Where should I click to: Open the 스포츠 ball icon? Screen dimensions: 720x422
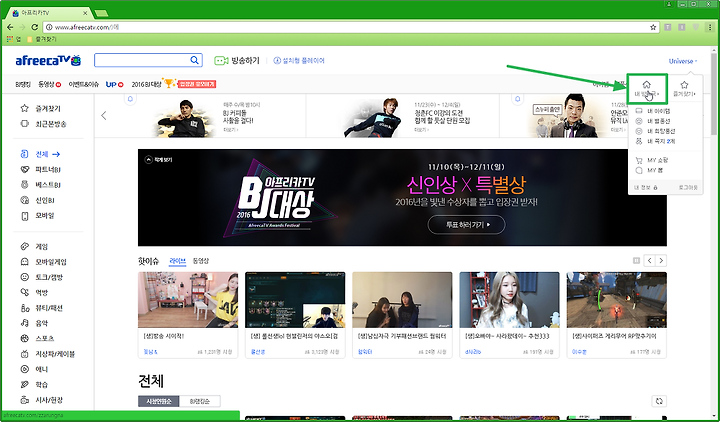[24, 338]
